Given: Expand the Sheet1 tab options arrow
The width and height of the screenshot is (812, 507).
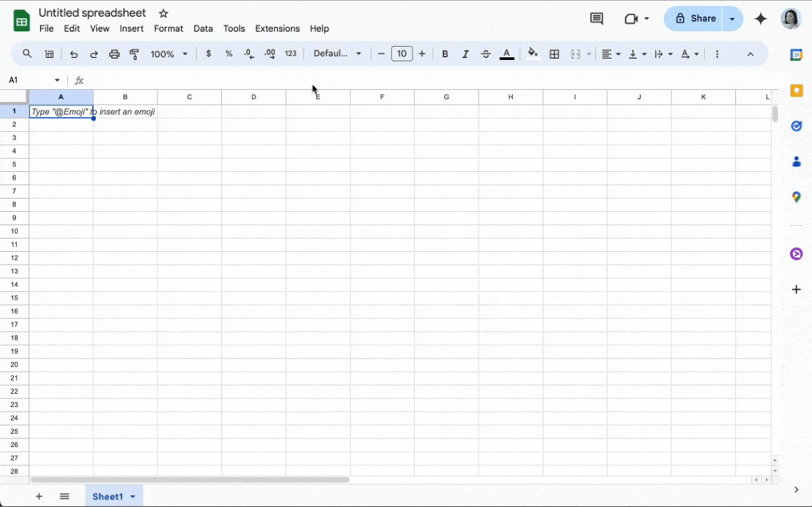Looking at the screenshot, I should pos(133,497).
